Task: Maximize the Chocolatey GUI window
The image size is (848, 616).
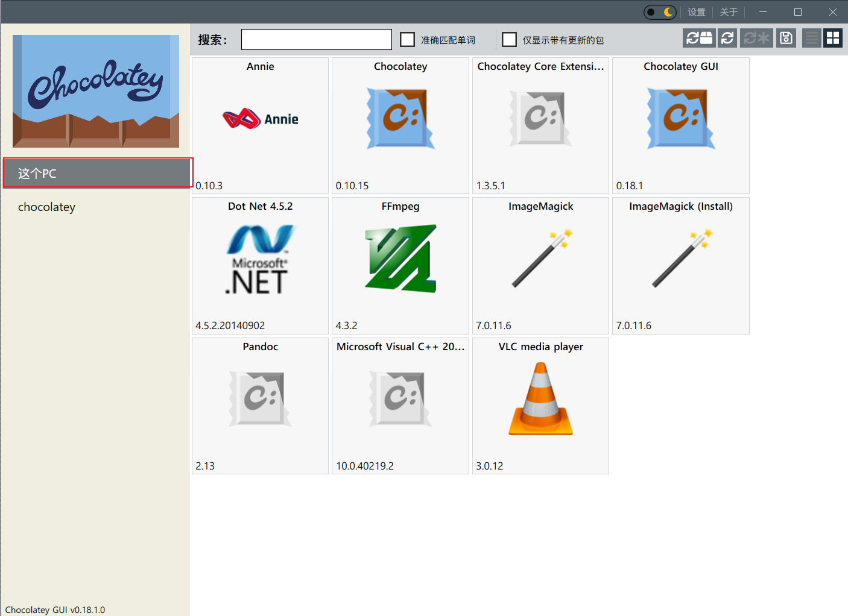Action: (798, 12)
